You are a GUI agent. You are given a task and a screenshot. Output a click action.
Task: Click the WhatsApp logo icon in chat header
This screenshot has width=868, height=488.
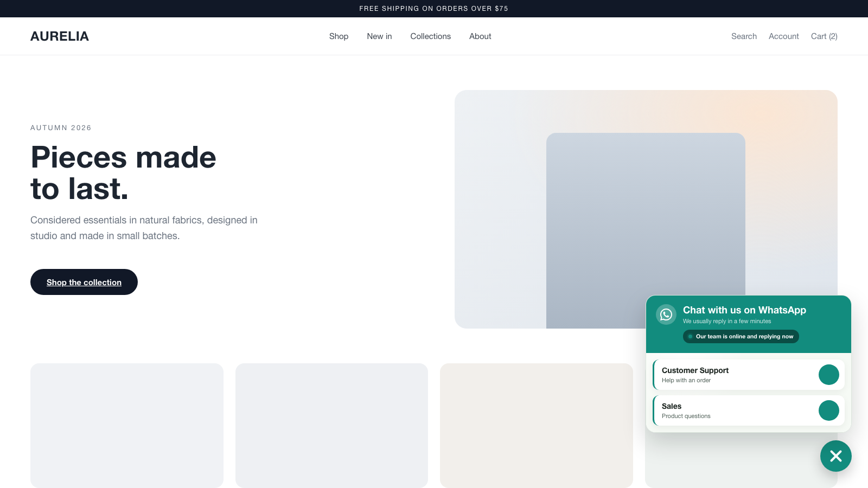666,314
